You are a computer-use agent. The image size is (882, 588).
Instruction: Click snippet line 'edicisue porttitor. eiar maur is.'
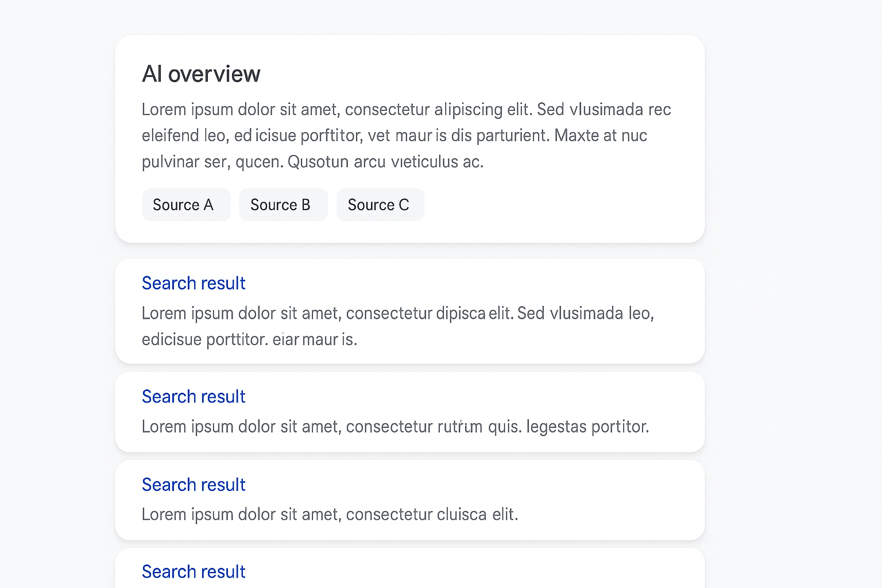[249, 340]
